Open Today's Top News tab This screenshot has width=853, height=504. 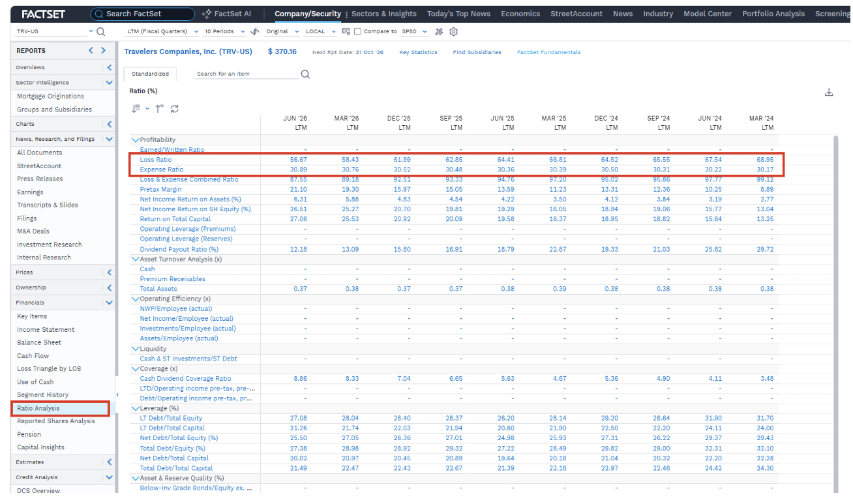[458, 14]
